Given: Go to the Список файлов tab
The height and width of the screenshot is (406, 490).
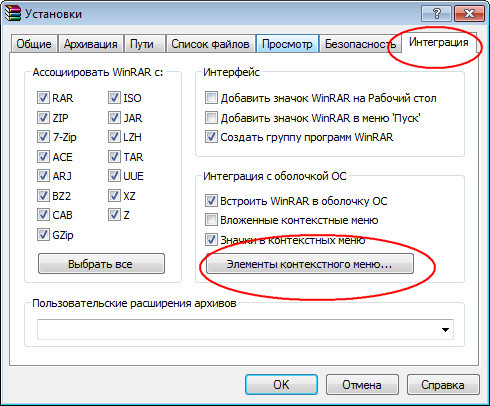Looking at the screenshot, I should point(210,44).
